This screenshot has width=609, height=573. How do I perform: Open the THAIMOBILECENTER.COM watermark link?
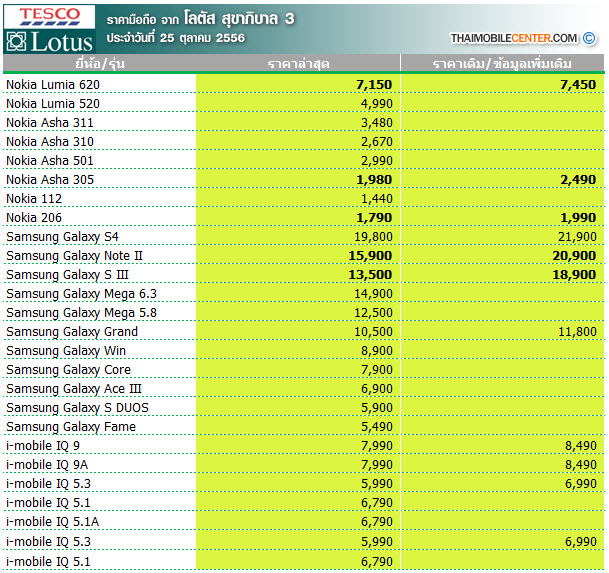click(513, 38)
